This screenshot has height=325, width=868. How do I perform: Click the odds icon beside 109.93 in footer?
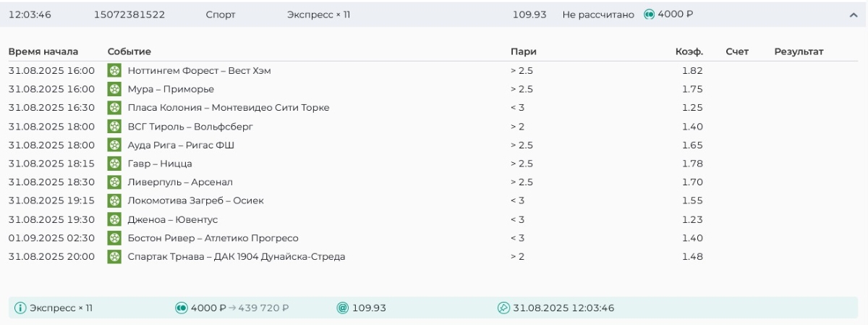click(x=343, y=308)
